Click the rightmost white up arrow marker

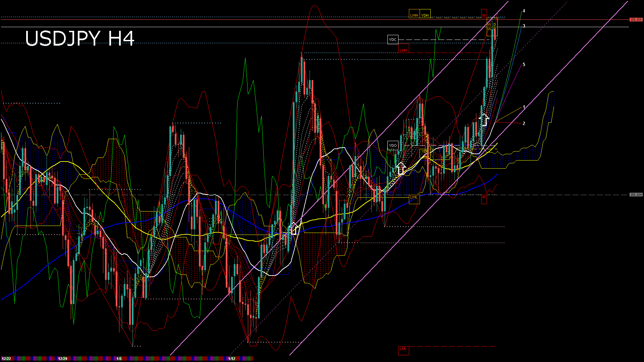[x=484, y=119]
